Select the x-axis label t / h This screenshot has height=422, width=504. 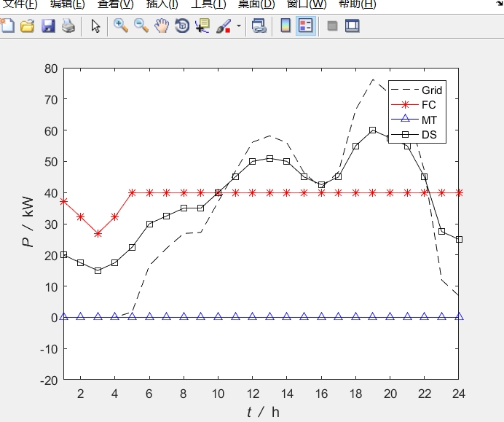coord(263,412)
